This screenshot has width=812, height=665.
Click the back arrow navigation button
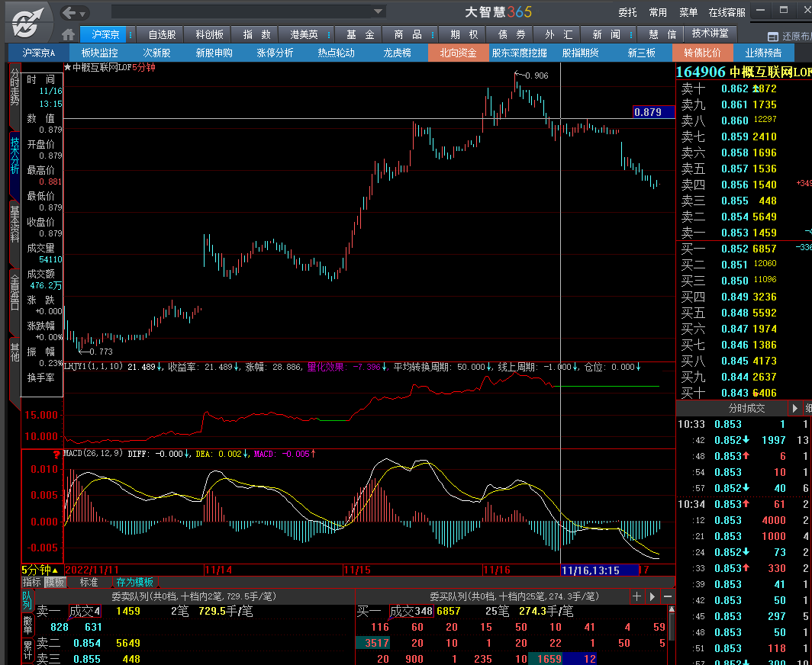tap(70, 12)
